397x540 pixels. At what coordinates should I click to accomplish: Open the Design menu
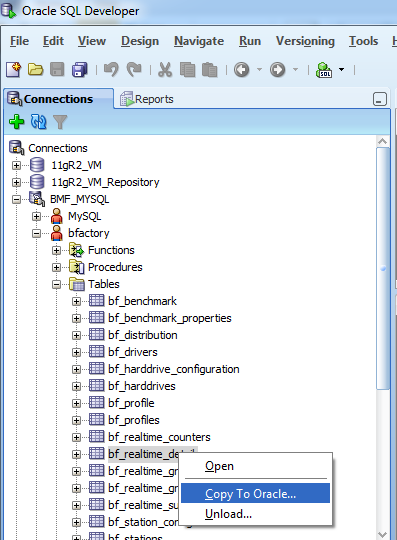click(x=140, y=41)
